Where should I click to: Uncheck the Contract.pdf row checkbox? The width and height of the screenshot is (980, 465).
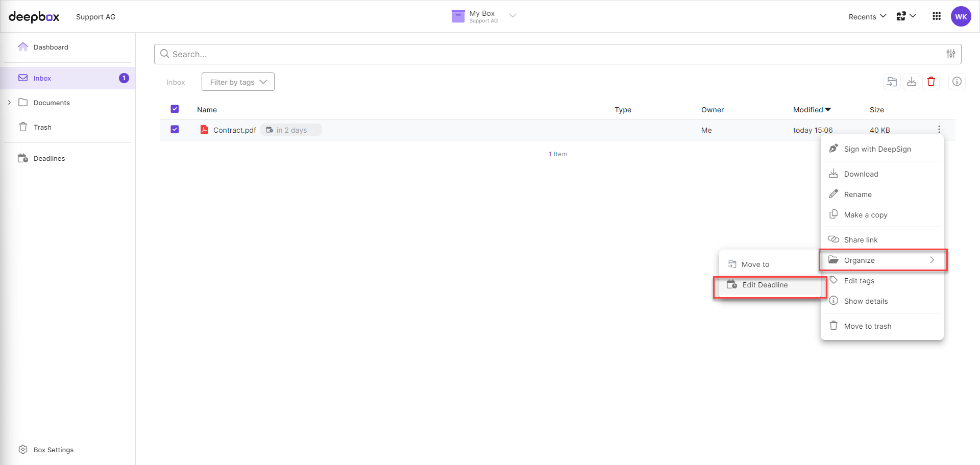(175, 129)
